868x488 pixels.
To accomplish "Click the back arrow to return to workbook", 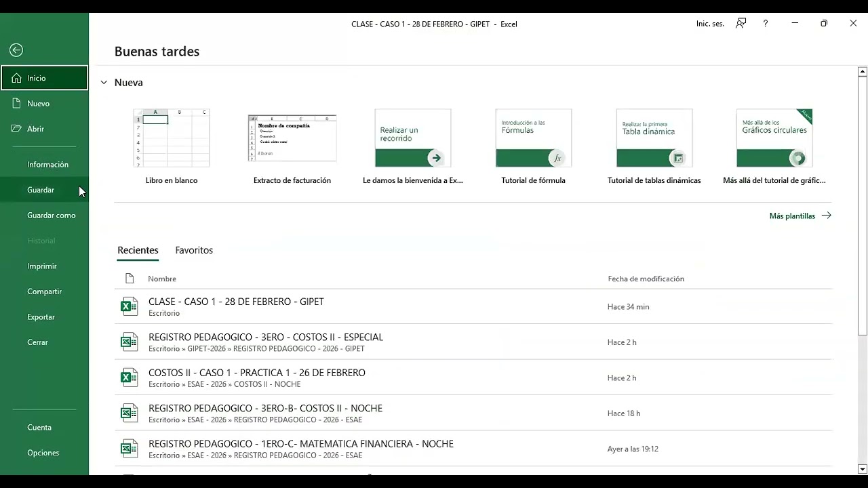I will 16,50.
